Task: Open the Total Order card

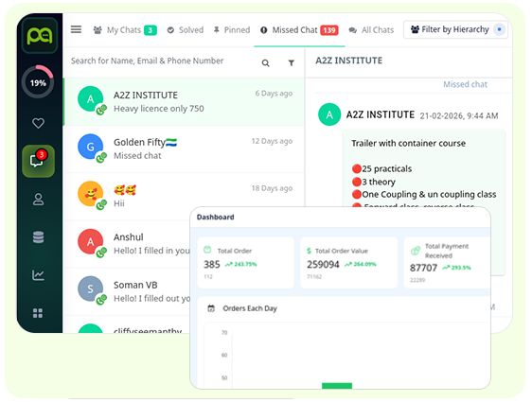Action: 245,263
